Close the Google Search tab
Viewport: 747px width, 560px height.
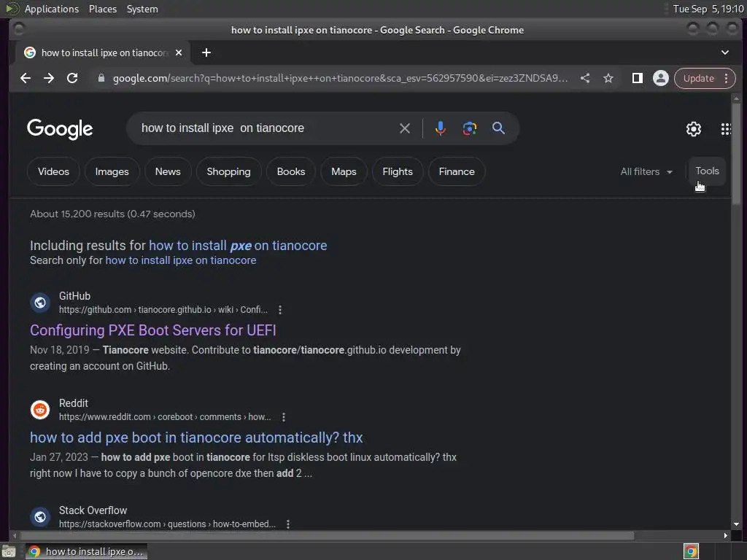click(179, 52)
